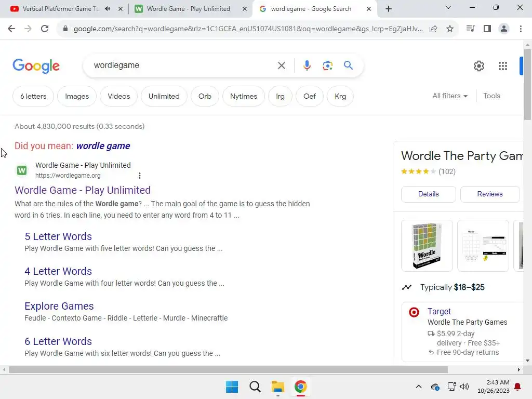The width and height of the screenshot is (532, 399).
Task: View site security lock information
Action: [x=65, y=29]
